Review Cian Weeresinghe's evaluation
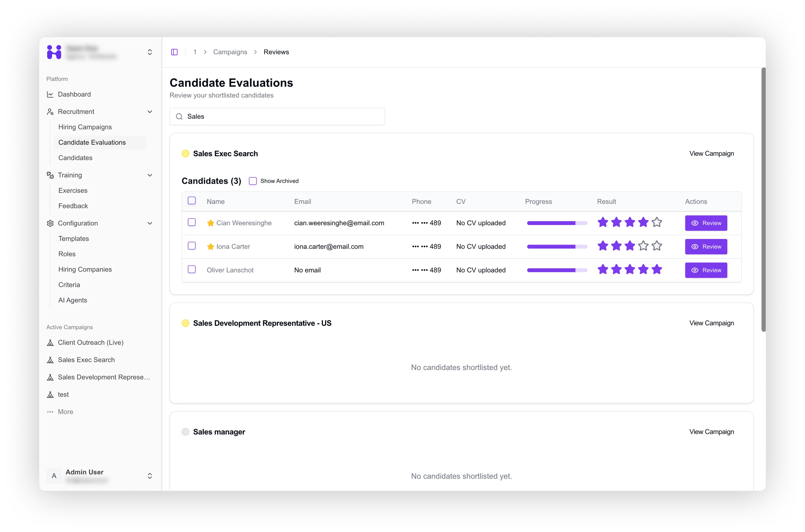This screenshot has width=805, height=532. tap(706, 223)
